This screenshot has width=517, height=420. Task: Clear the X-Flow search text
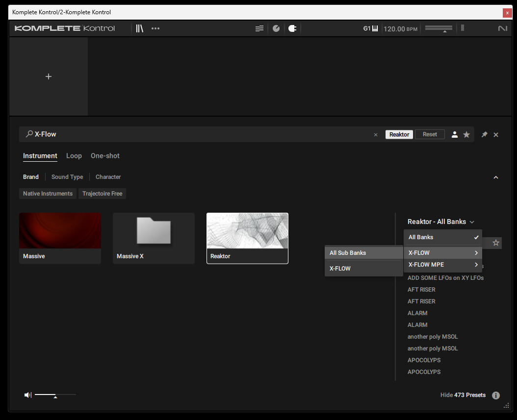click(x=376, y=135)
